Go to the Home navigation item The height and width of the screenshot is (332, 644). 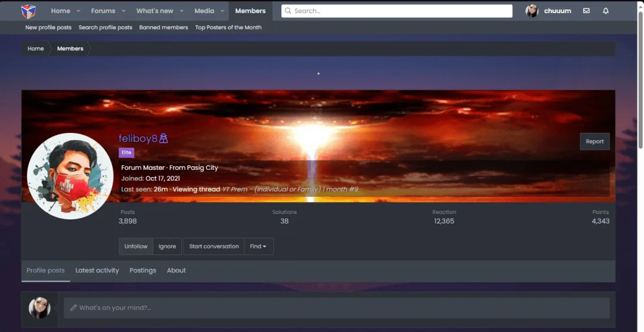(x=60, y=11)
